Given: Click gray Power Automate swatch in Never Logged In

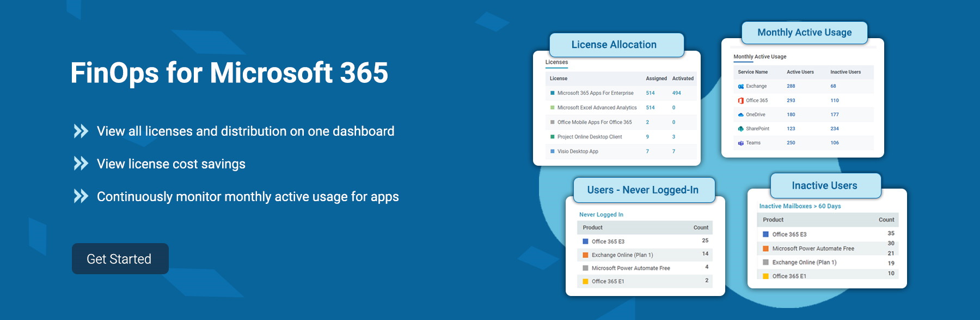Looking at the screenshot, I should click(586, 268).
